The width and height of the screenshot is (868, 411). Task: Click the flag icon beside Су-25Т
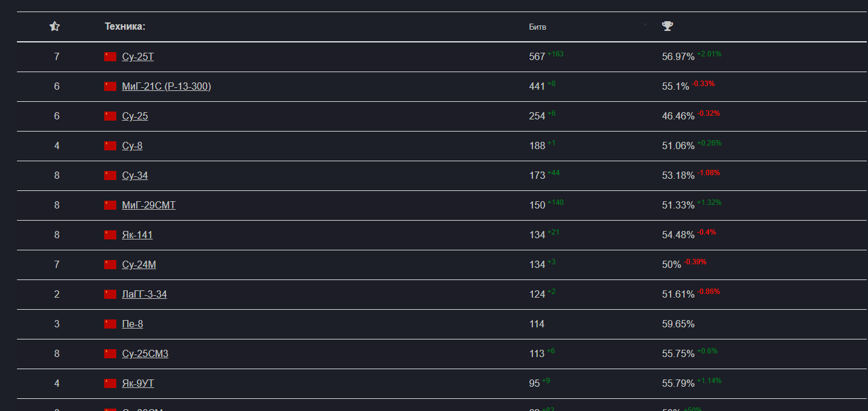click(110, 56)
